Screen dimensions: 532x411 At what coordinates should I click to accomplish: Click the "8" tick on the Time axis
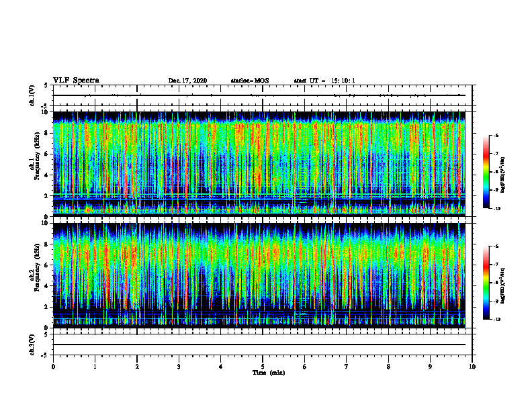(x=388, y=367)
